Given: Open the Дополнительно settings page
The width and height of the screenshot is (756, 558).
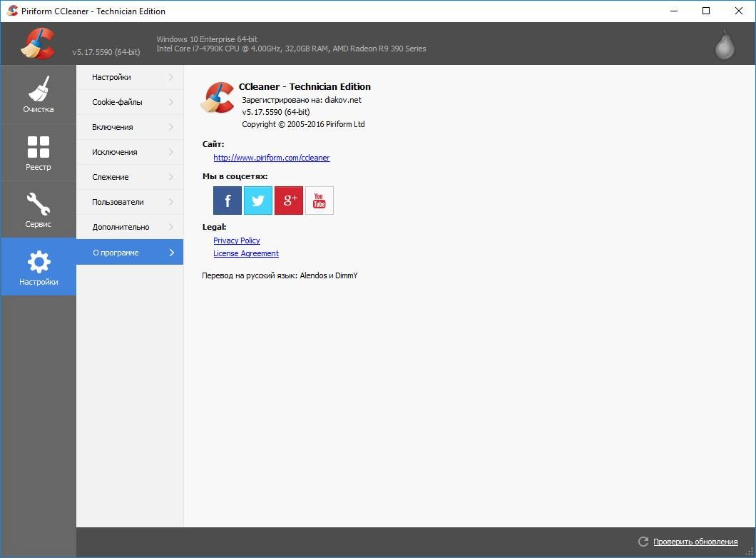Looking at the screenshot, I should [130, 227].
